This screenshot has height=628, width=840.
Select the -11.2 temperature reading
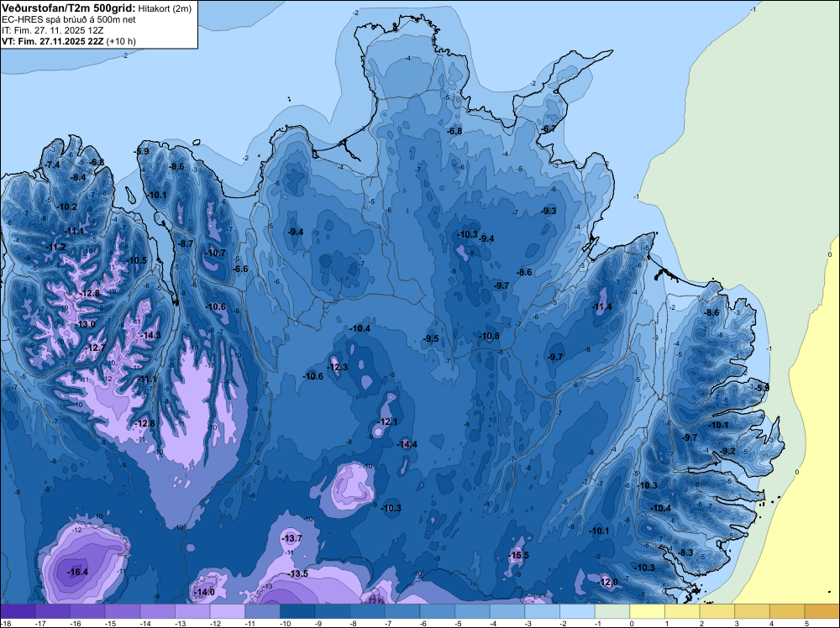pos(55,247)
